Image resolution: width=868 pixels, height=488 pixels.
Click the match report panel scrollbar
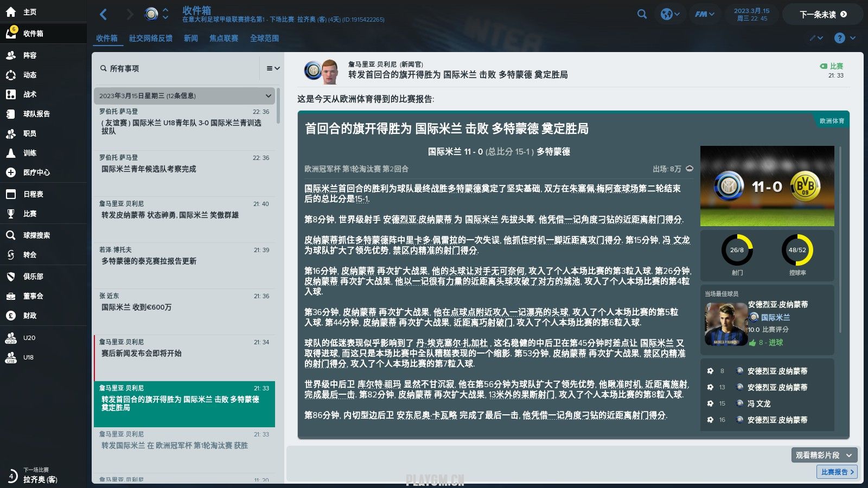pos(840,239)
